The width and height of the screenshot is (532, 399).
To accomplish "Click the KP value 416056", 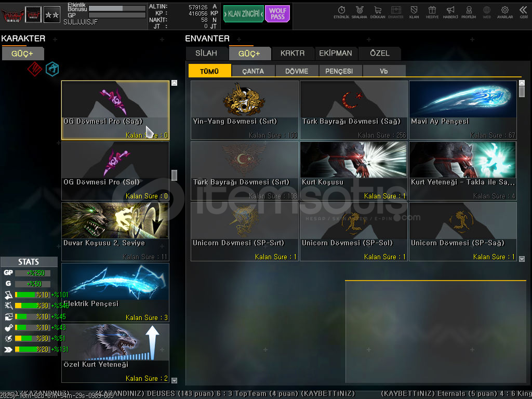I will (x=198, y=13).
